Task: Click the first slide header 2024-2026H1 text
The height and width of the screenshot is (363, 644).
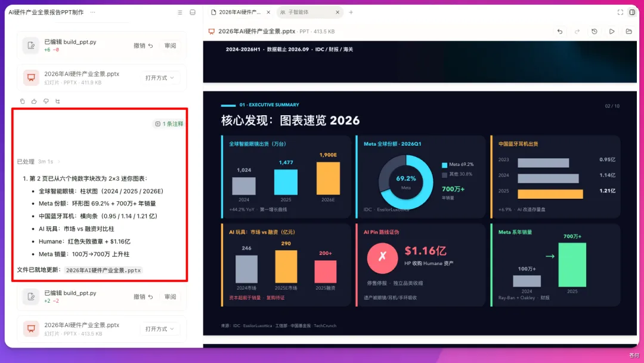Action: [289, 50]
